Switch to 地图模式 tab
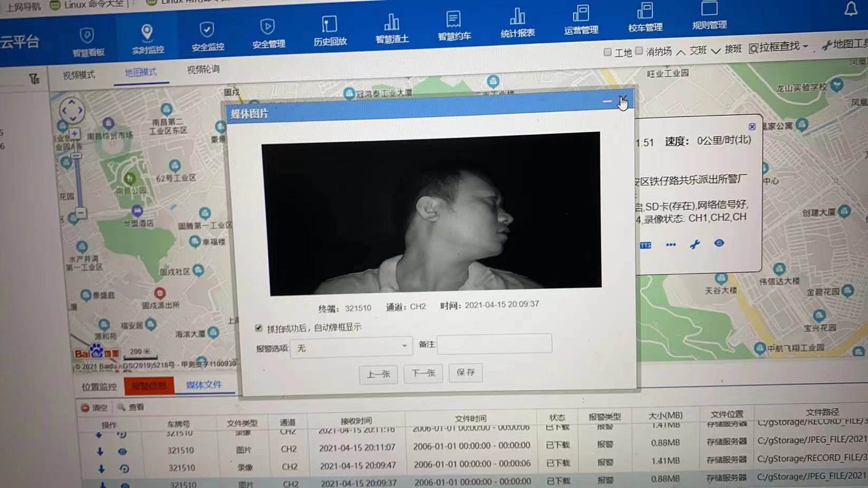The width and height of the screenshot is (868, 488). (141, 72)
